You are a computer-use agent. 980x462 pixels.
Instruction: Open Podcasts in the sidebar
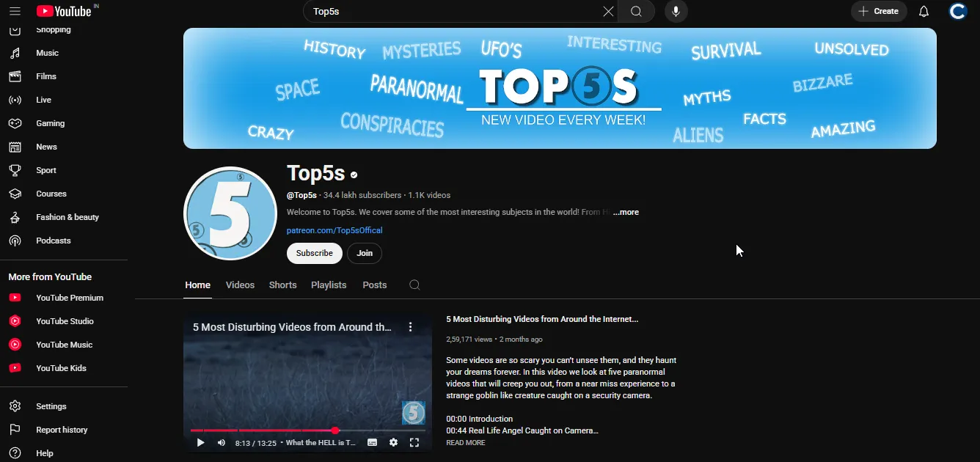click(64, 241)
